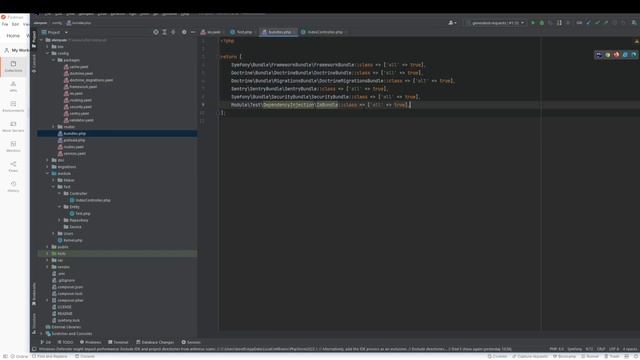The image size is (640, 360).
Task: Open Monitors in the Postman sidebar
Action: [x=13, y=146]
